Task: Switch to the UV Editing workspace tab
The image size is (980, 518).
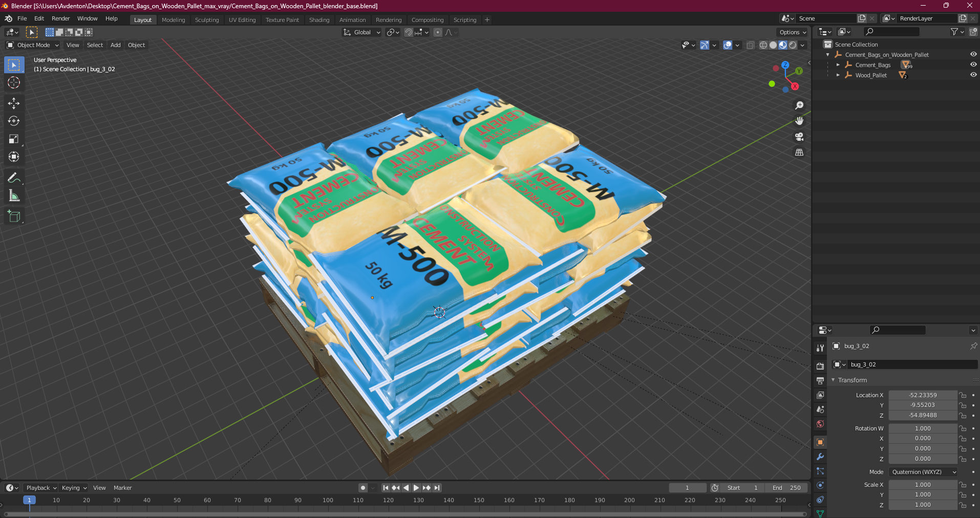Action: pyautogui.click(x=242, y=20)
